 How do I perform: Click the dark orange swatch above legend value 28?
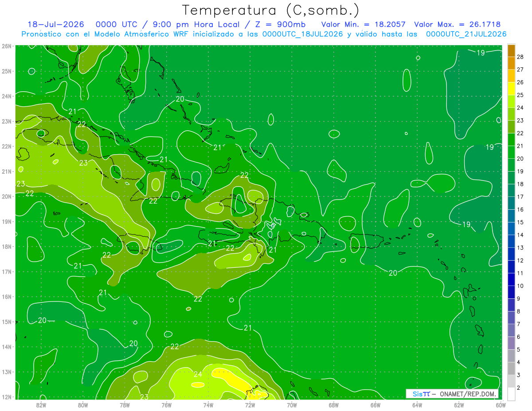tap(511, 51)
